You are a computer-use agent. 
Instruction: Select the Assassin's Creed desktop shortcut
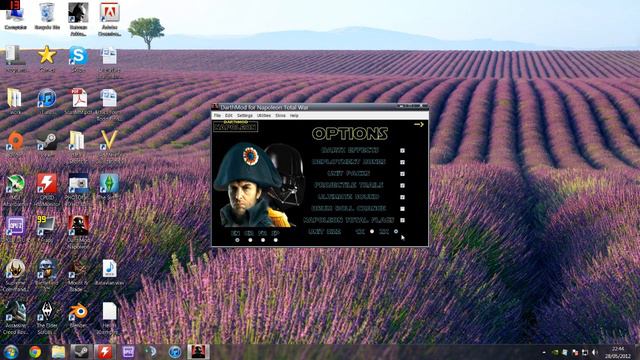pyautogui.click(x=16, y=318)
